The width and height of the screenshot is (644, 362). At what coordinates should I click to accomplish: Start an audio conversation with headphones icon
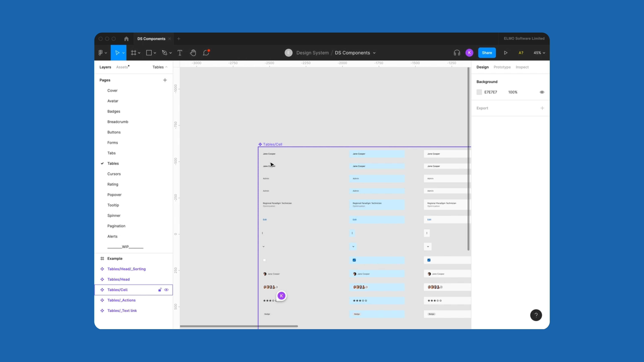457,53
